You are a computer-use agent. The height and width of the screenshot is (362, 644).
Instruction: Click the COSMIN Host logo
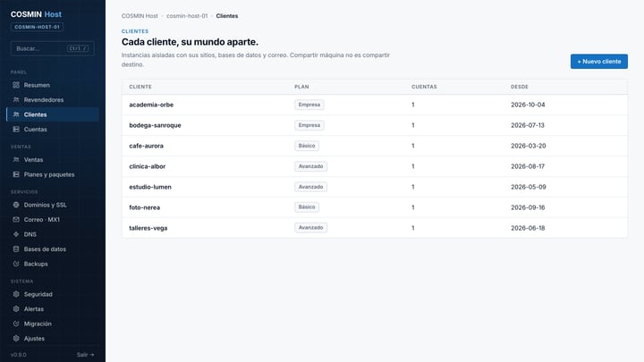[x=36, y=14]
